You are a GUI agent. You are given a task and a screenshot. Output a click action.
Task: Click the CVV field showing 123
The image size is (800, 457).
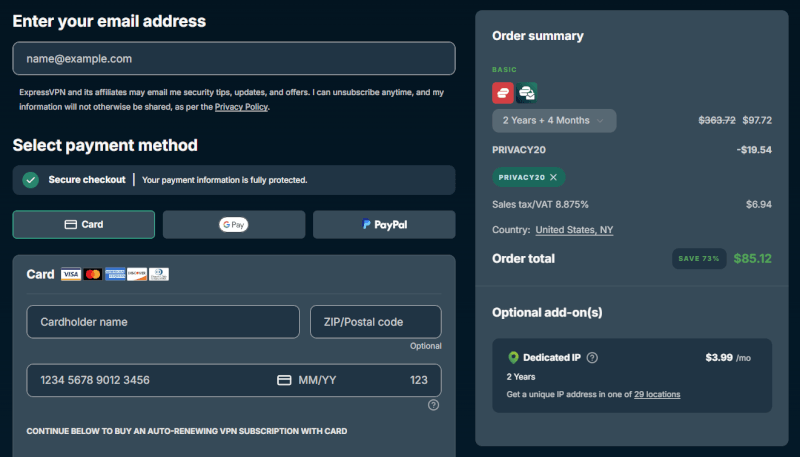(x=418, y=380)
